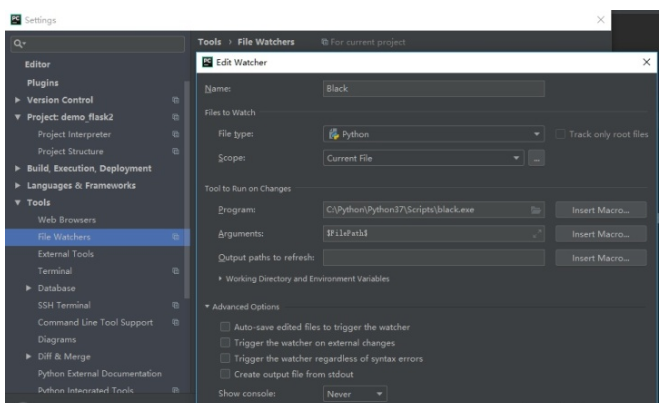The height and width of the screenshot is (403, 666).
Task: Open Web Browsers settings page
Action: [67, 220]
